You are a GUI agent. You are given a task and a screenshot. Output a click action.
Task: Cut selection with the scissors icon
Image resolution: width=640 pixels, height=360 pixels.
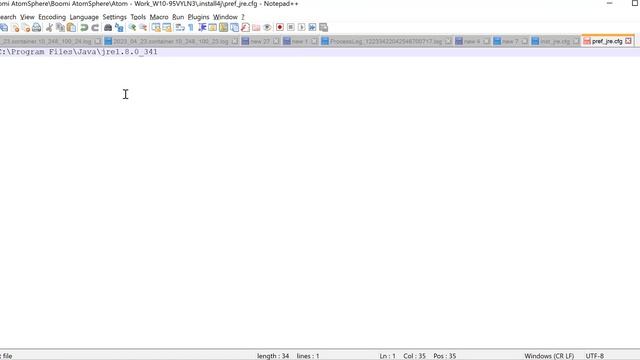[49, 27]
